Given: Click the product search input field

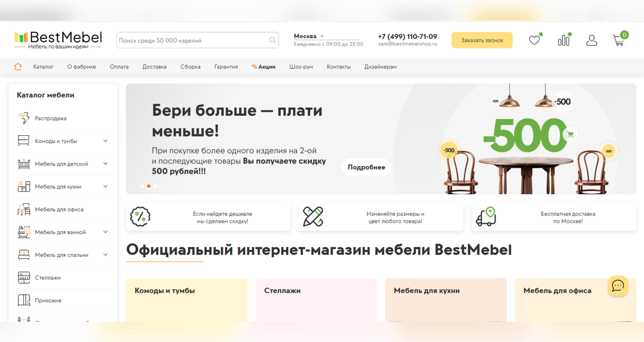Looking at the screenshot, I should pos(197,40).
